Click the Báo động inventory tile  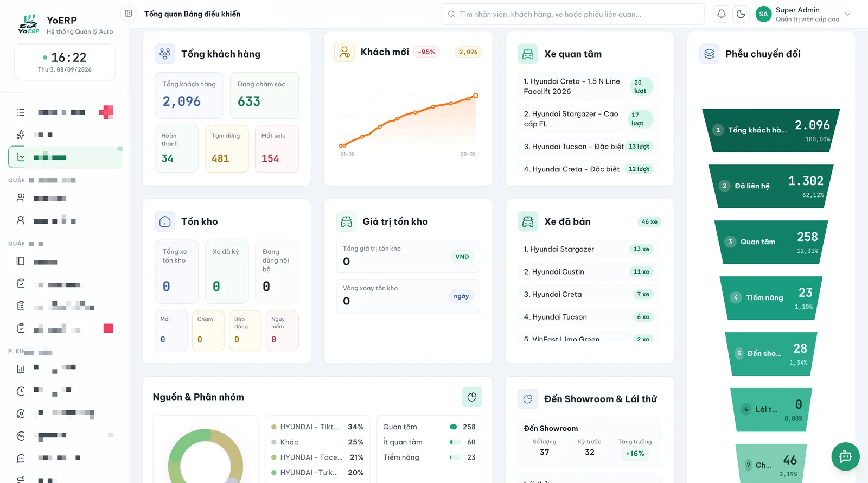[245, 331]
